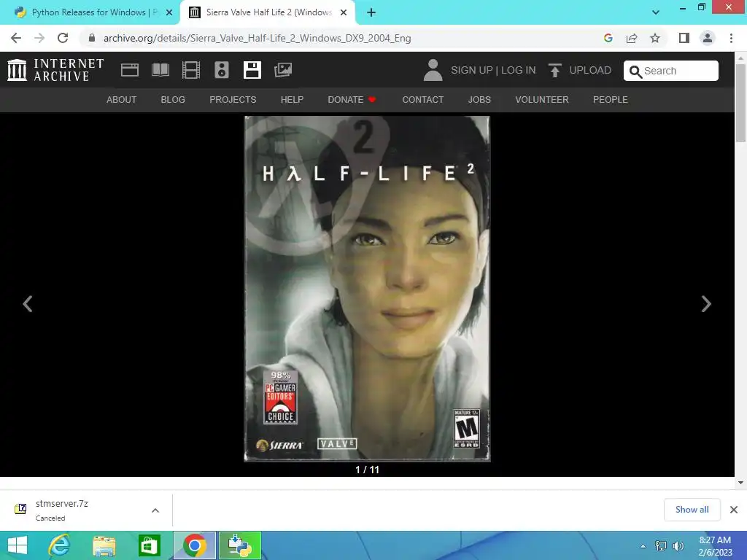Click the UPLOAD link
747x560 pixels.
click(x=589, y=71)
